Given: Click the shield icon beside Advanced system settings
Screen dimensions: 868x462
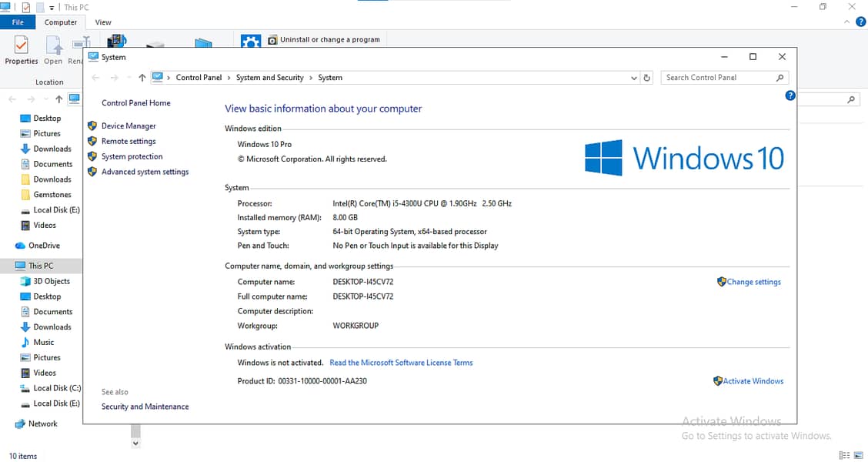Looking at the screenshot, I should click(92, 172).
